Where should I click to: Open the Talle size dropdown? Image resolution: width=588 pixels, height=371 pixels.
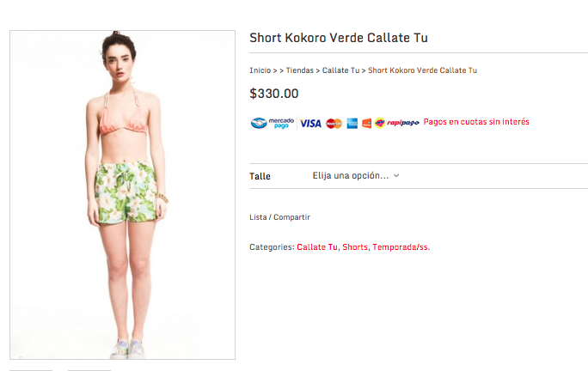click(x=356, y=176)
